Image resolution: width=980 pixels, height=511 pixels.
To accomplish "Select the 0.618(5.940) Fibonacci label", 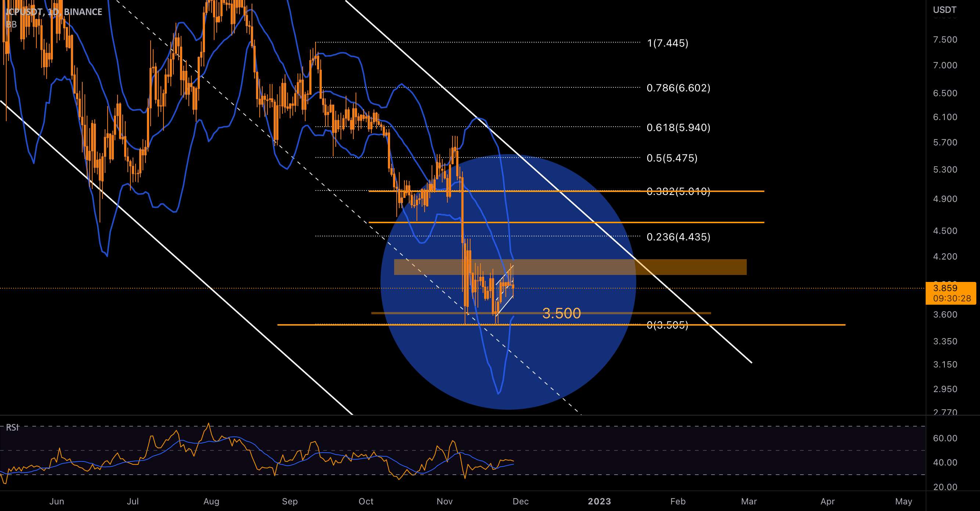I will pyautogui.click(x=678, y=127).
